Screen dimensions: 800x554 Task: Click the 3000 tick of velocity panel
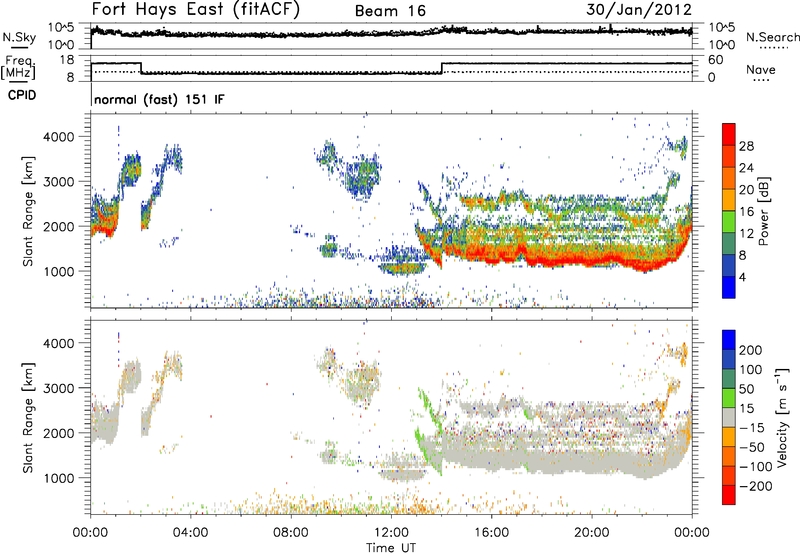coord(58,388)
